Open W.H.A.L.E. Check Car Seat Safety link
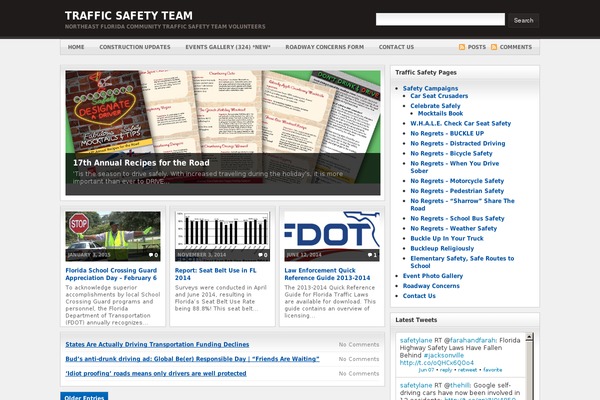 pyautogui.click(x=460, y=124)
